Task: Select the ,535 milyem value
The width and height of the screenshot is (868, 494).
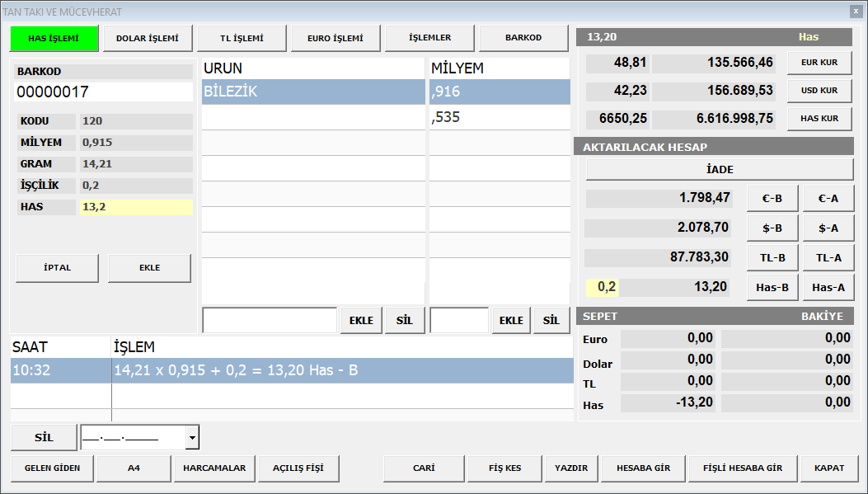Action: pyautogui.click(x=499, y=117)
